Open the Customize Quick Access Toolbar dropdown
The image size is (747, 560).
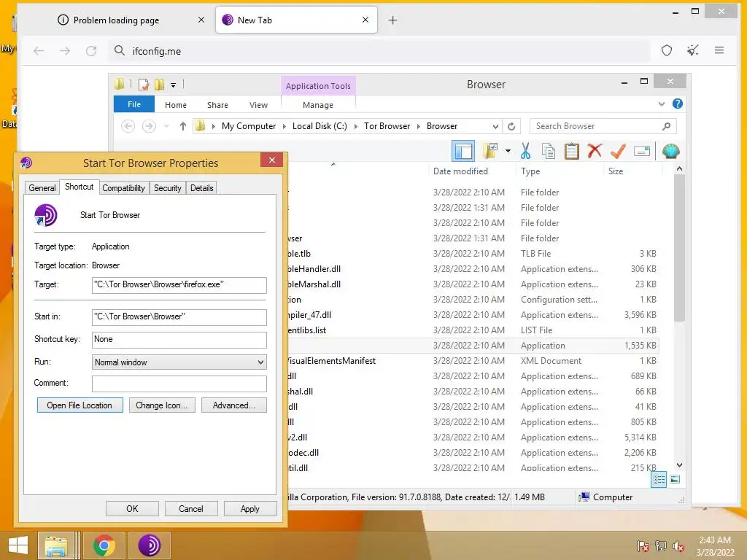174,85
